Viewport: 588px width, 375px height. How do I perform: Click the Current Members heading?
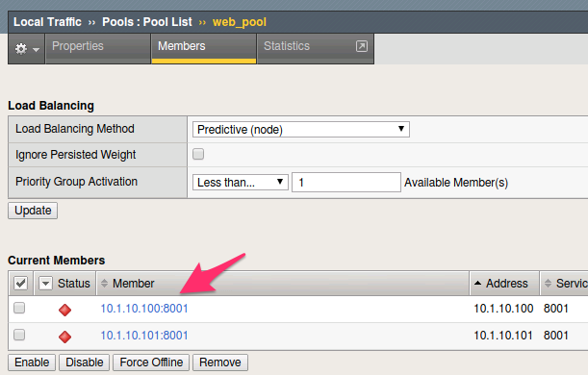56,261
